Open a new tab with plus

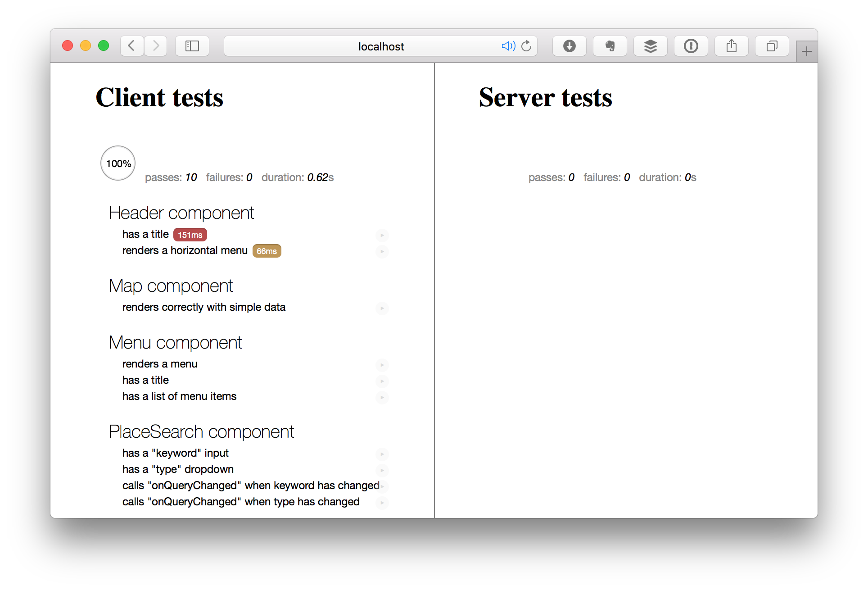806,52
